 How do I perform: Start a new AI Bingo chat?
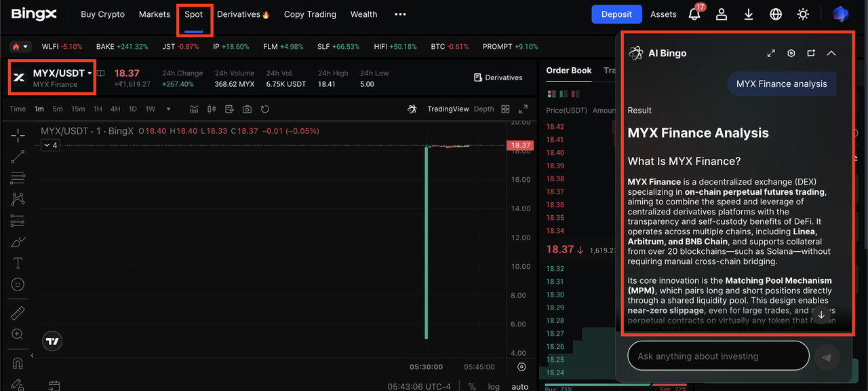pyautogui.click(x=811, y=53)
